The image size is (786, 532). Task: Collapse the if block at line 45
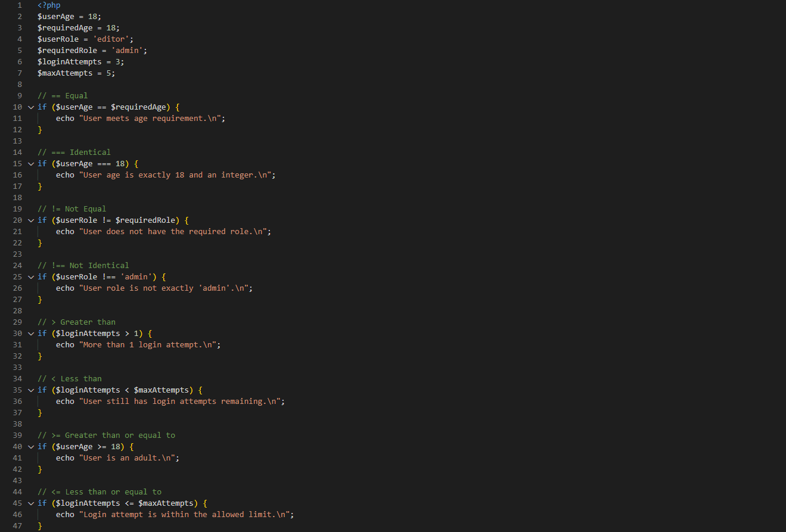[x=30, y=503]
